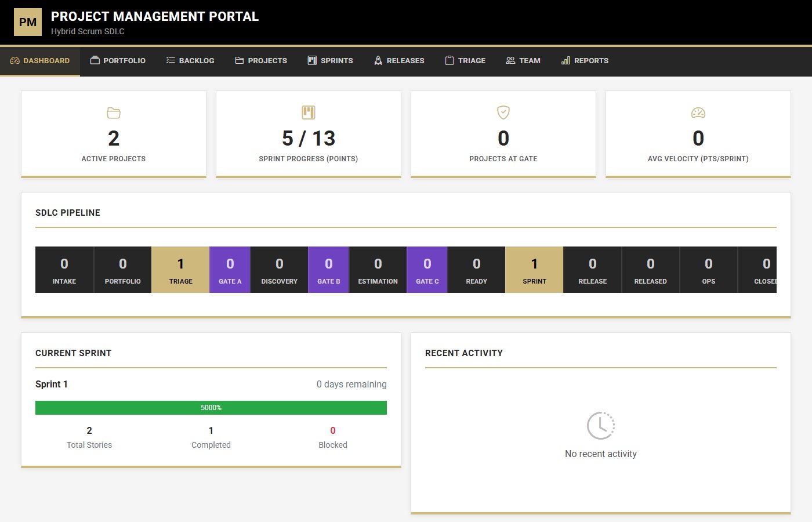This screenshot has height=522, width=812.
Task: Click the PM logo badge
Action: click(28, 22)
